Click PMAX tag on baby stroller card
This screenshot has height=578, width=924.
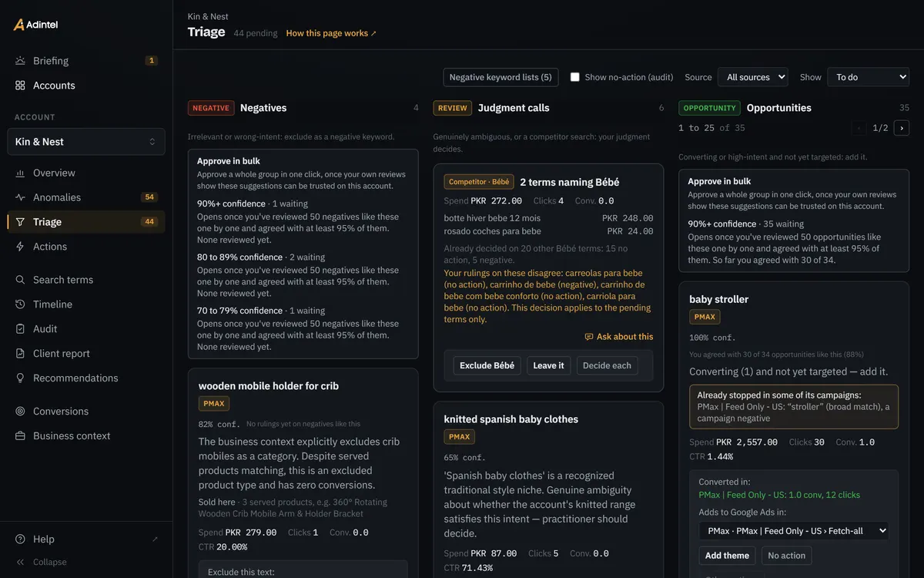(705, 317)
